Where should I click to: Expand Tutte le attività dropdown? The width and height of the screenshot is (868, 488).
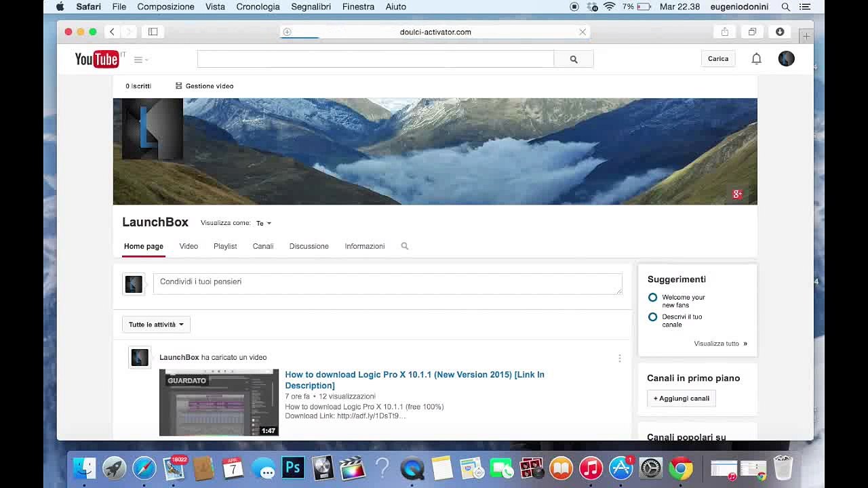[x=156, y=325]
